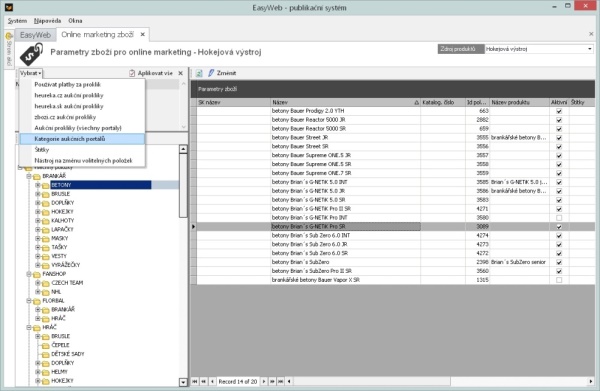Click the tree scrollbar up arrow
Screen dimensions: 600x391
coord(183,149)
